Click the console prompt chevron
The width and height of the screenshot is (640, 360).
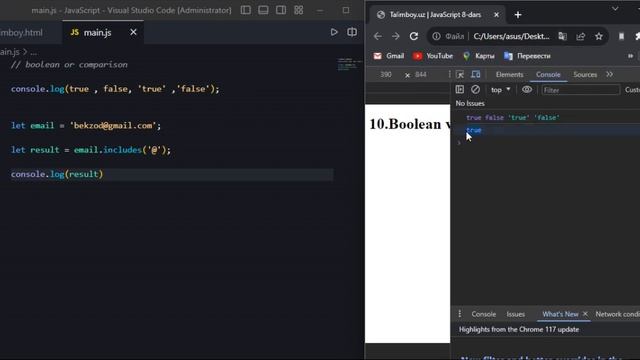tap(459, 142)
